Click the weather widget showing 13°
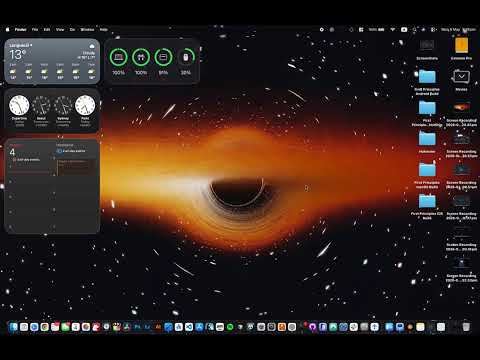 point(52,61)
